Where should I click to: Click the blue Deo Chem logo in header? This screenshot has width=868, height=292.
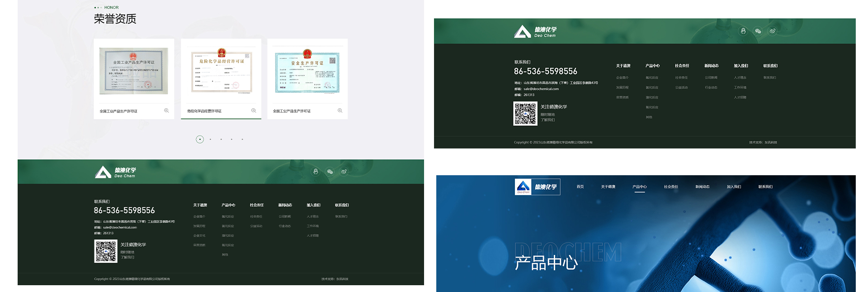[x=537, y=187]
